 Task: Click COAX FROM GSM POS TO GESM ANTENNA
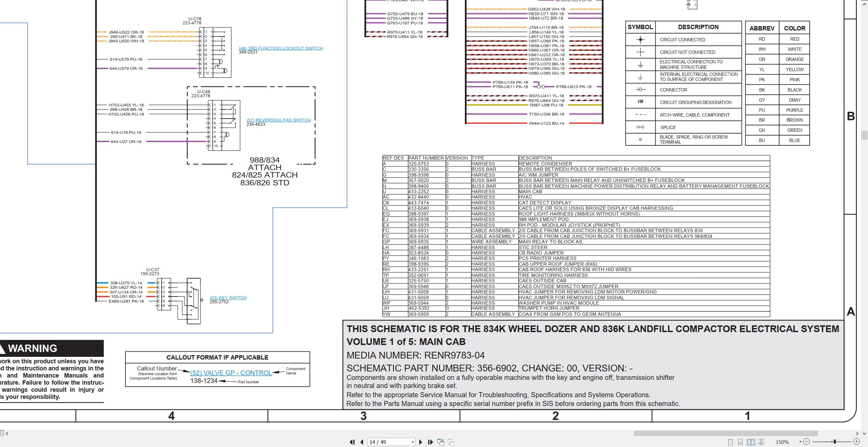[x=570, y=314]
